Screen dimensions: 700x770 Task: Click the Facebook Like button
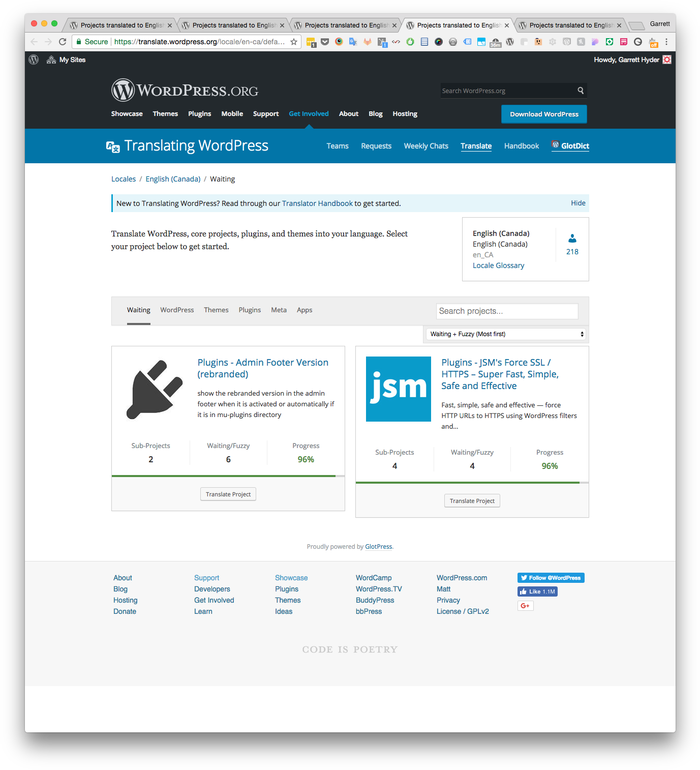[537, 591]
